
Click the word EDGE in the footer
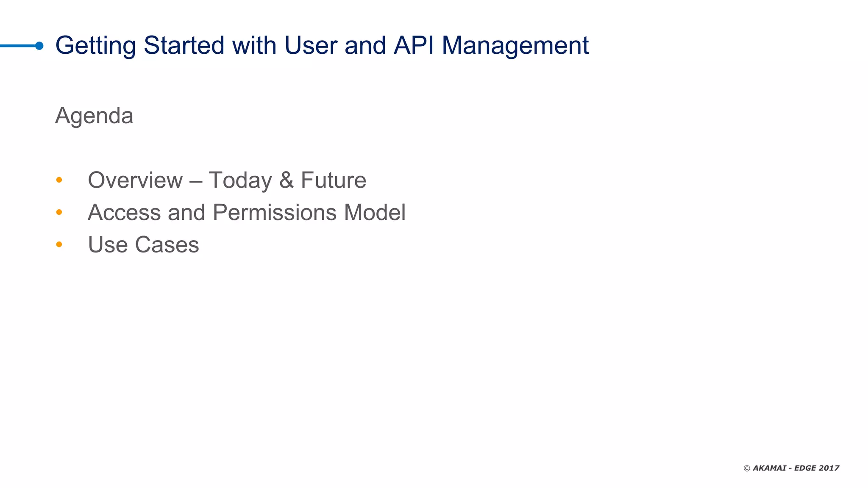coord(805,468)
